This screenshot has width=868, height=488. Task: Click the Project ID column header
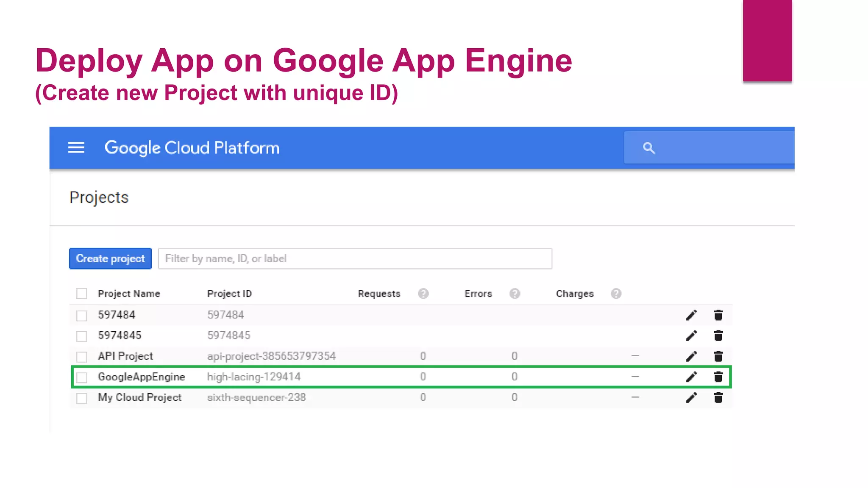229,294
